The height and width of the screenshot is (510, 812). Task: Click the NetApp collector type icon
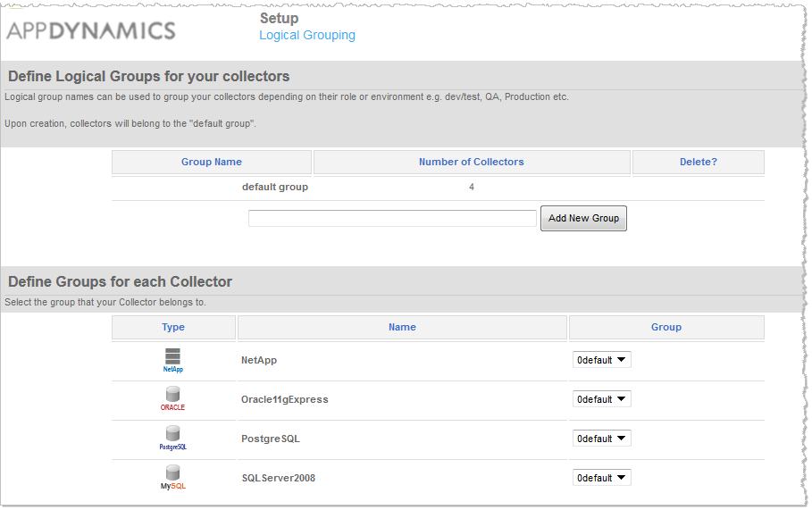pos(172,360)
